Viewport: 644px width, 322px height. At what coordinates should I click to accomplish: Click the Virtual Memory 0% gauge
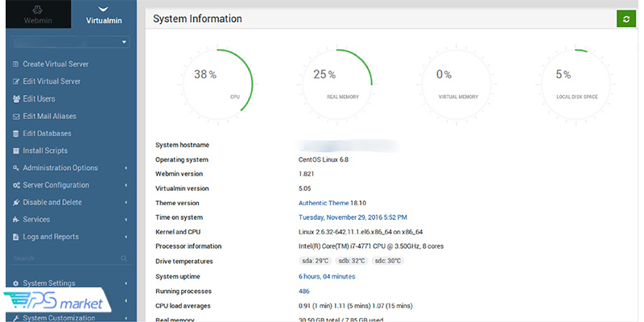tap(456, 85)
